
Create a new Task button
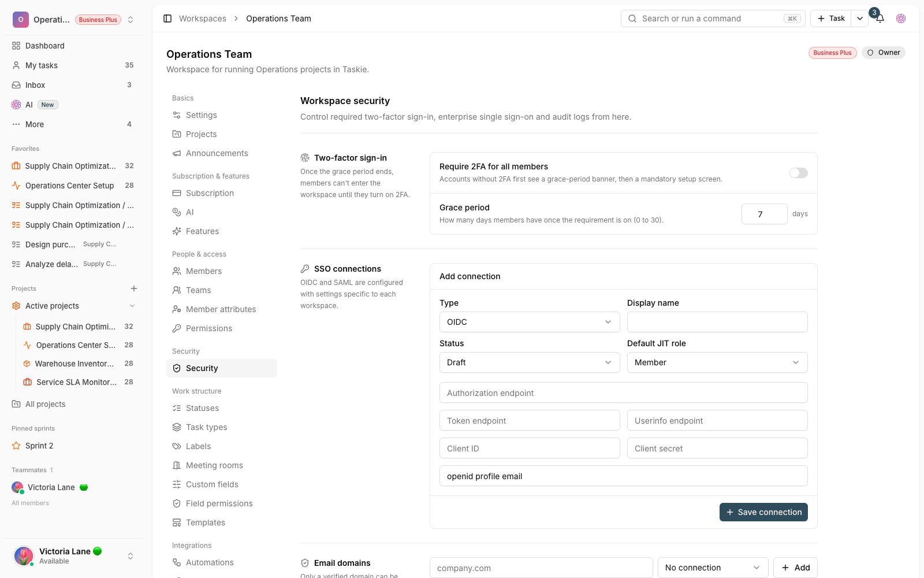pyautogui.click(x=831, y=18)
